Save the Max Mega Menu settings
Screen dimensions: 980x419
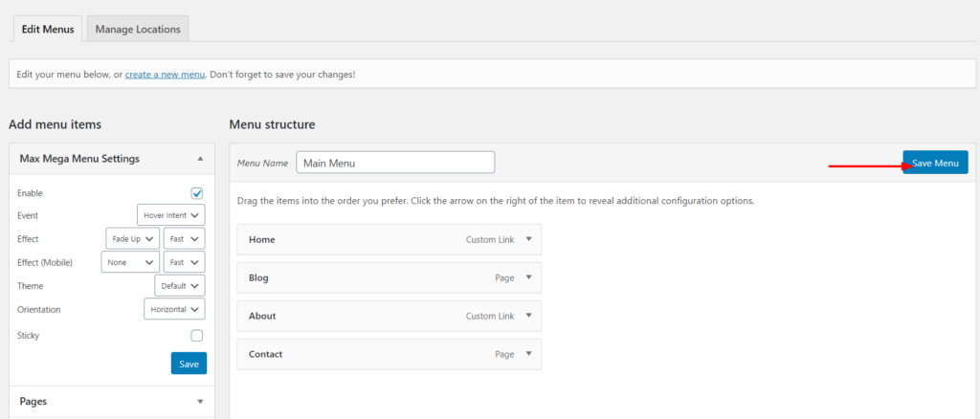point(189,364)
